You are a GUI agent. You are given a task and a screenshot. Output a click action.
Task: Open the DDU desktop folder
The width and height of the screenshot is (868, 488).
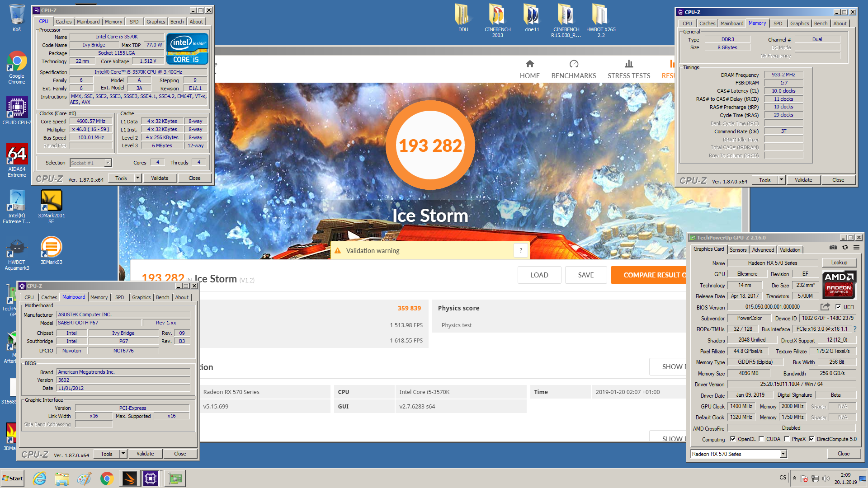[463, 18]
